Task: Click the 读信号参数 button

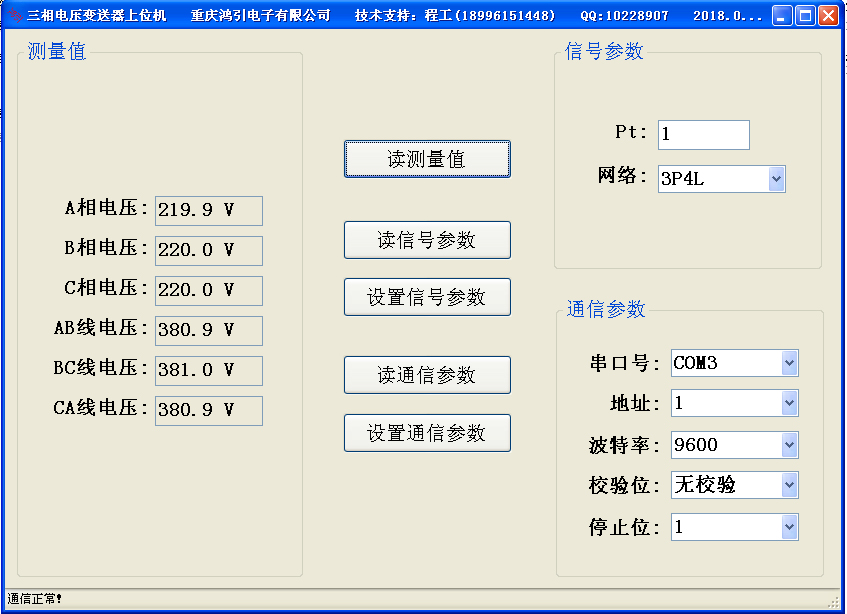Action: pos(427,240)
